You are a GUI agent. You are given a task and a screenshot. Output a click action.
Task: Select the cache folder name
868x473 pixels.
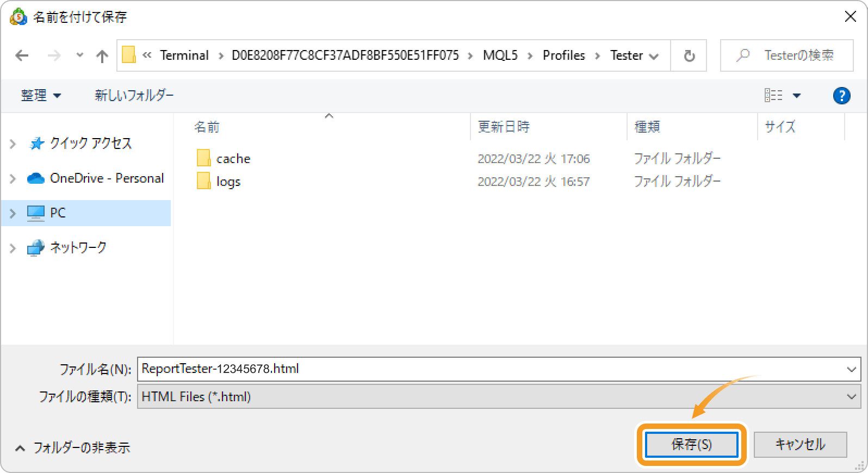tap(233, 159)
